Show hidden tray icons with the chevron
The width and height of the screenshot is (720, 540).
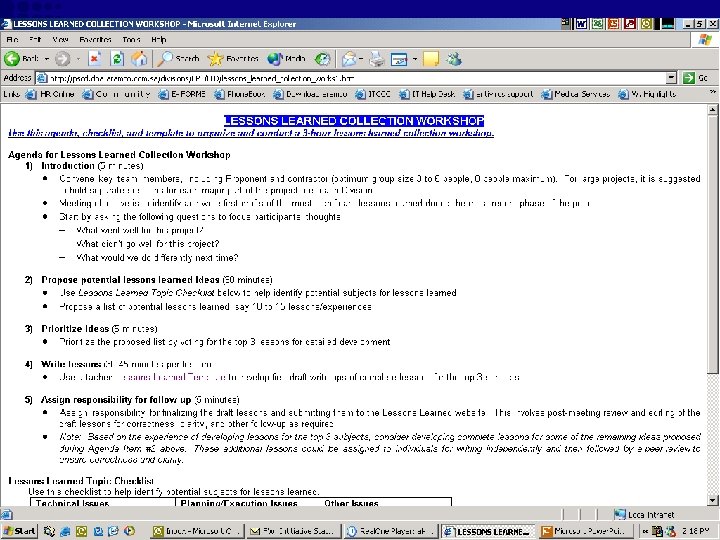click(645, 531)
